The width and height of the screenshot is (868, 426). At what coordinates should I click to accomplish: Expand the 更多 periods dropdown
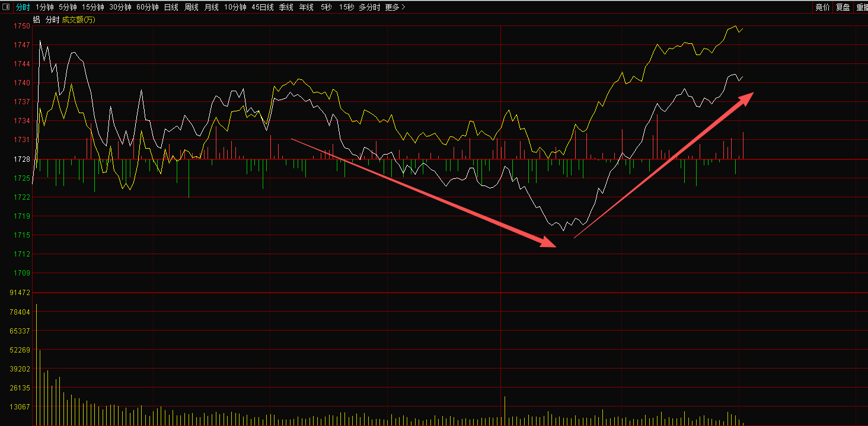395,7
